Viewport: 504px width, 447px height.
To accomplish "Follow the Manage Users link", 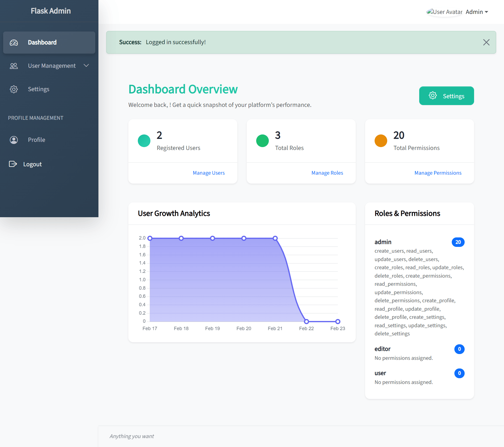I will click(209, 173).
